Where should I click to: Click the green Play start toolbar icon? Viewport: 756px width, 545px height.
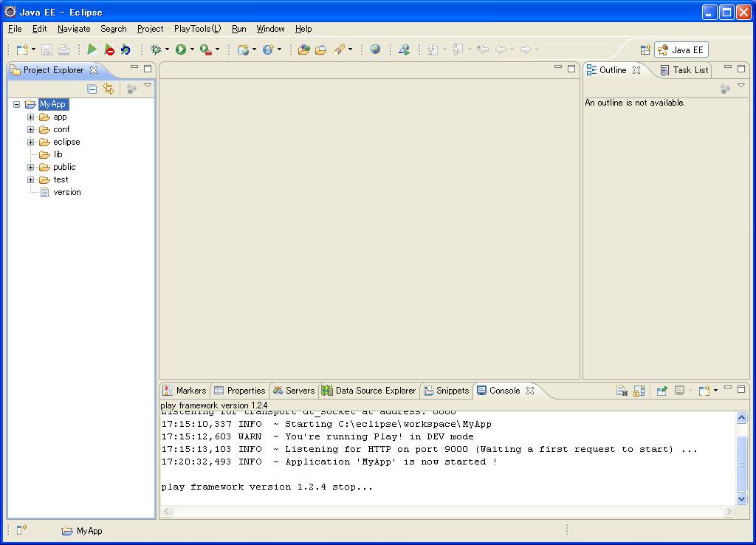pos(92,49)
